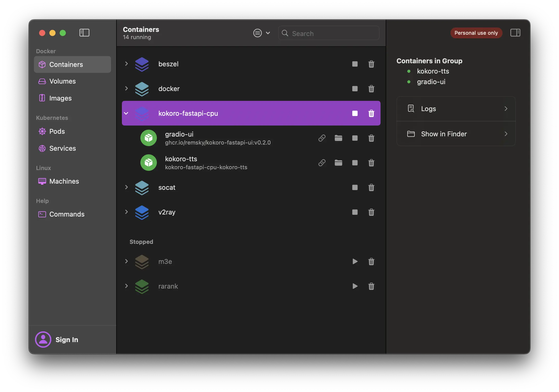Viewport: 559px width, 392px height.
Task: Stop the kokoro-tts container
Action: pyautogui.click(x=355, y=163)
